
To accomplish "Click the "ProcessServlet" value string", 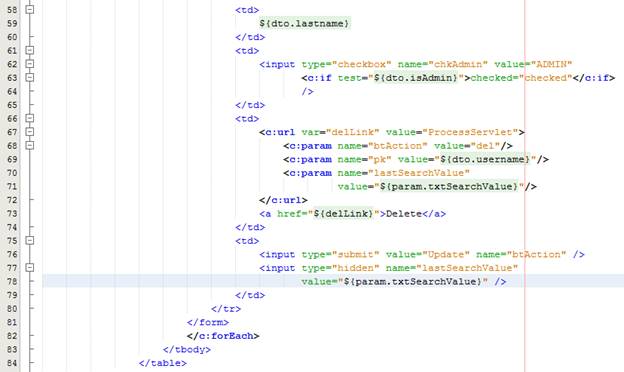I will click(x=470, y=132).
